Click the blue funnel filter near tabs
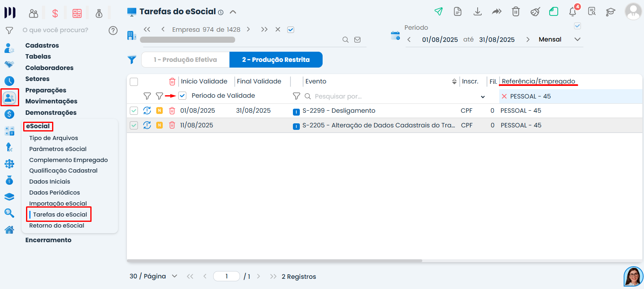Viewport: 644px width, 289px height. click(132, 60)
